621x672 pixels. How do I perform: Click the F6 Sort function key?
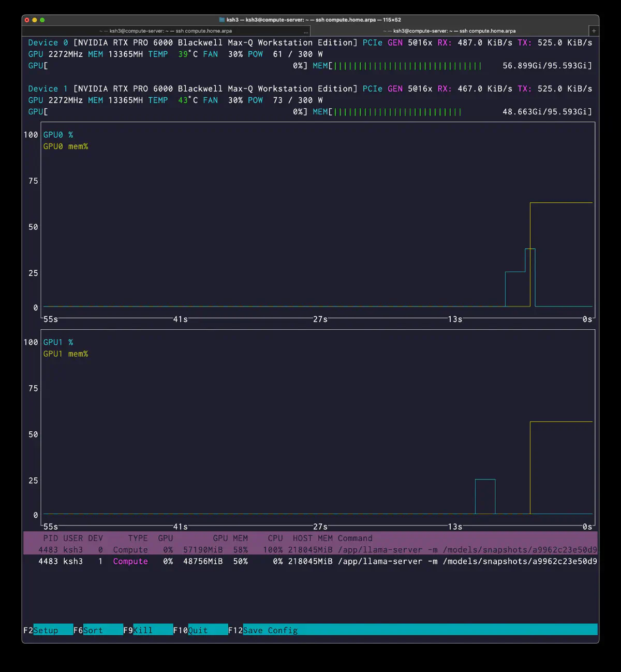98,630
